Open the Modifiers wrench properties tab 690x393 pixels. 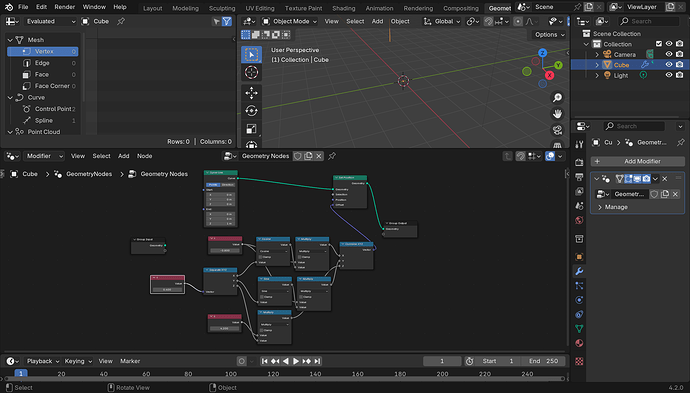coord(579,271)
